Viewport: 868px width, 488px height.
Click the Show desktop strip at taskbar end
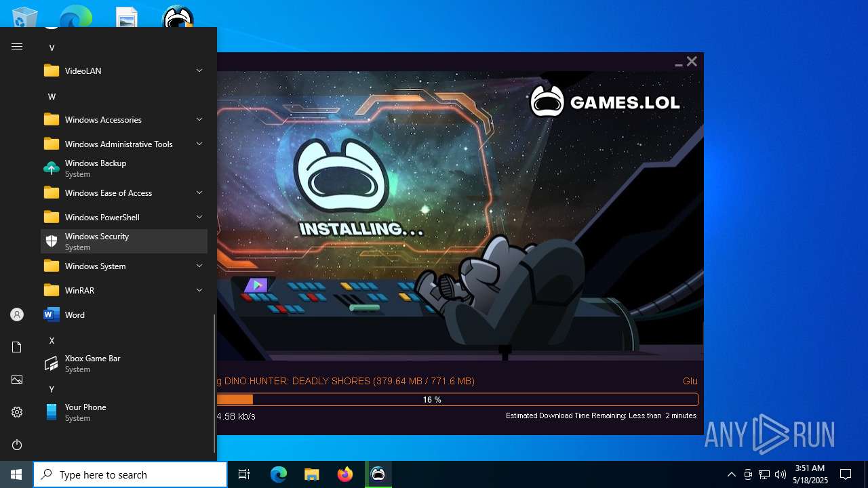click(x=866, y=474)
